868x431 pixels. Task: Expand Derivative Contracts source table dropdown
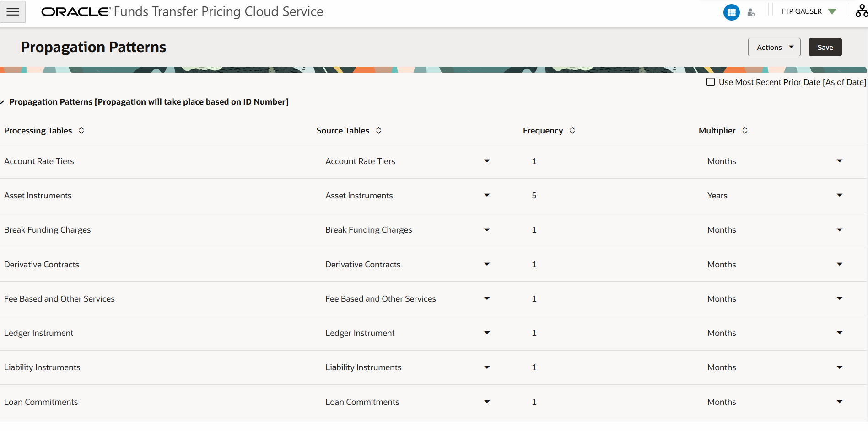coord(487,264)
